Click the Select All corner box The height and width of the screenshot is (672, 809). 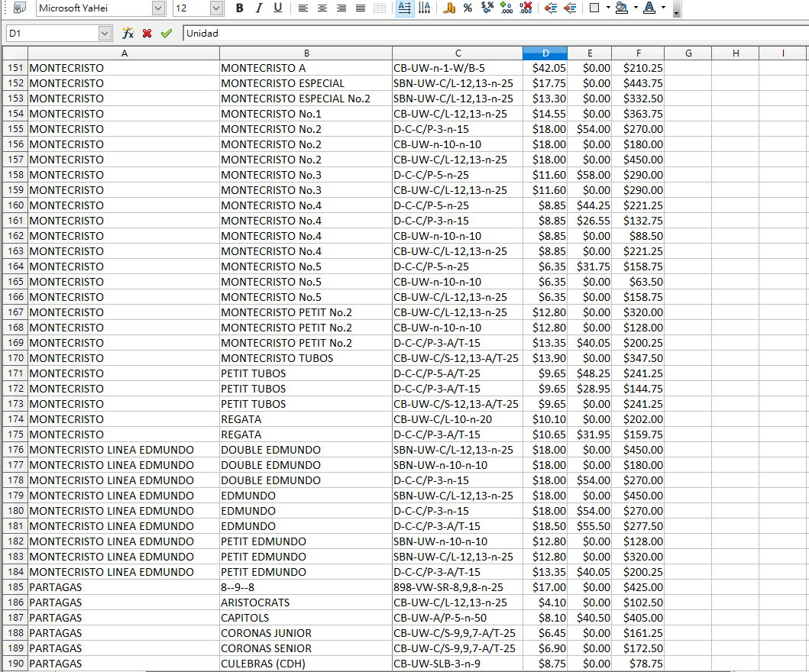click(x=15, y=53)
